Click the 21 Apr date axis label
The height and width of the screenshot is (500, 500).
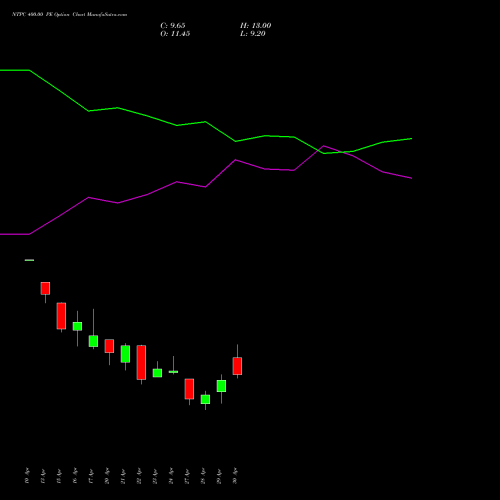(x=123, y=476)
